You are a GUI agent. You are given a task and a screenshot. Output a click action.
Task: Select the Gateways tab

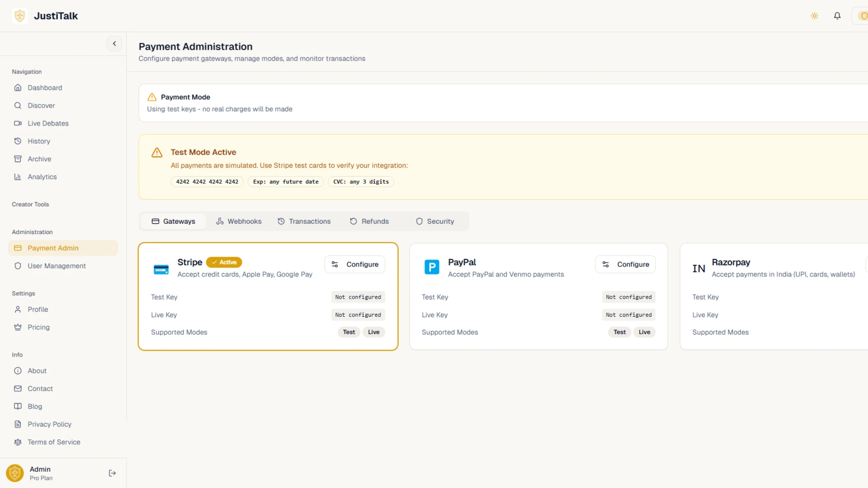tap(174, 221)
